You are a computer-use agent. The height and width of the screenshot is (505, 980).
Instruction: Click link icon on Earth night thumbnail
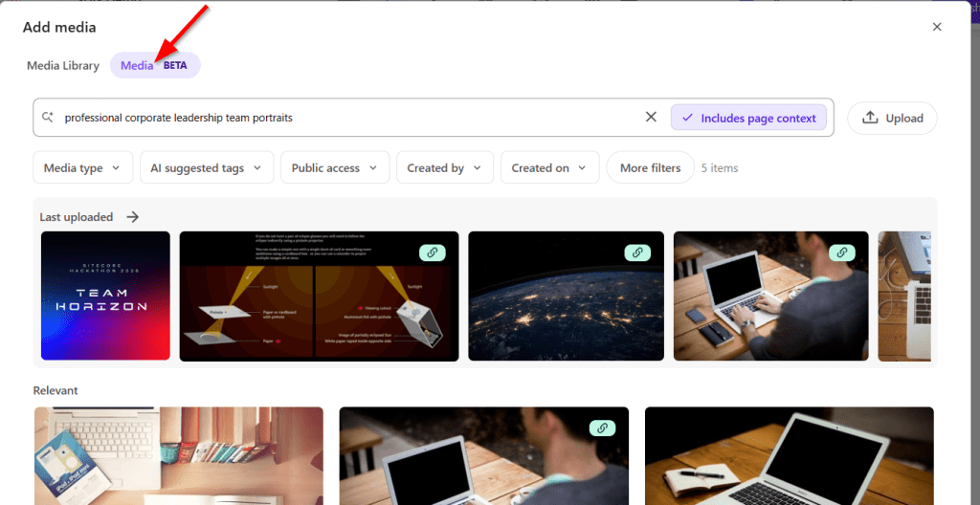point(636,252)
